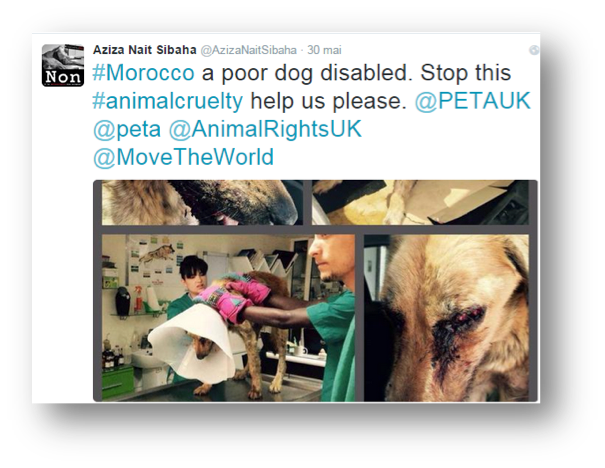
Task: Go to the @AnimalRightsUK mention
Action: pos(265,129)
